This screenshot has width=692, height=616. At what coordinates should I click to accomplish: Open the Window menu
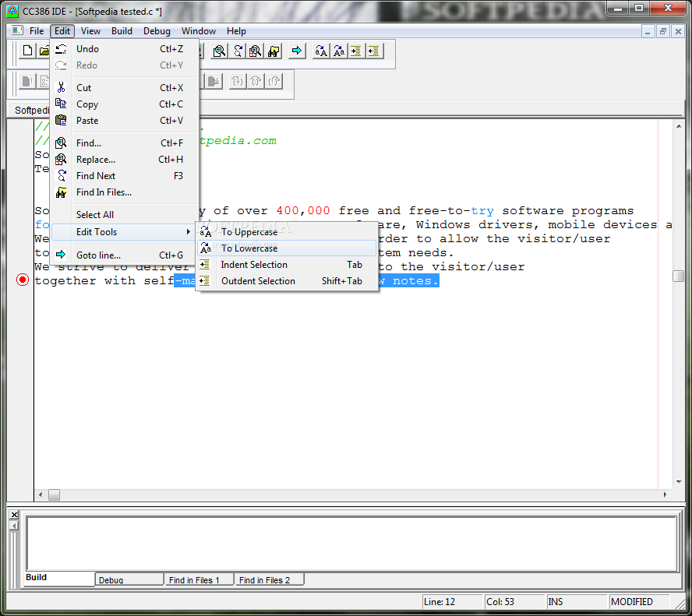[199, 31]
